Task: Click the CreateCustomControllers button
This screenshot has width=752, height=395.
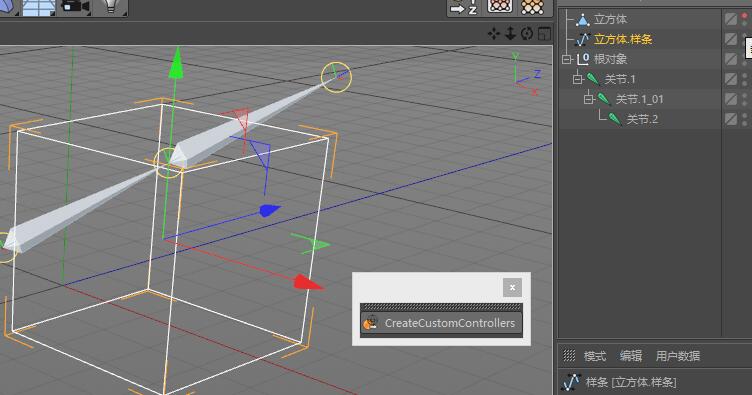Action: point(441,323)
